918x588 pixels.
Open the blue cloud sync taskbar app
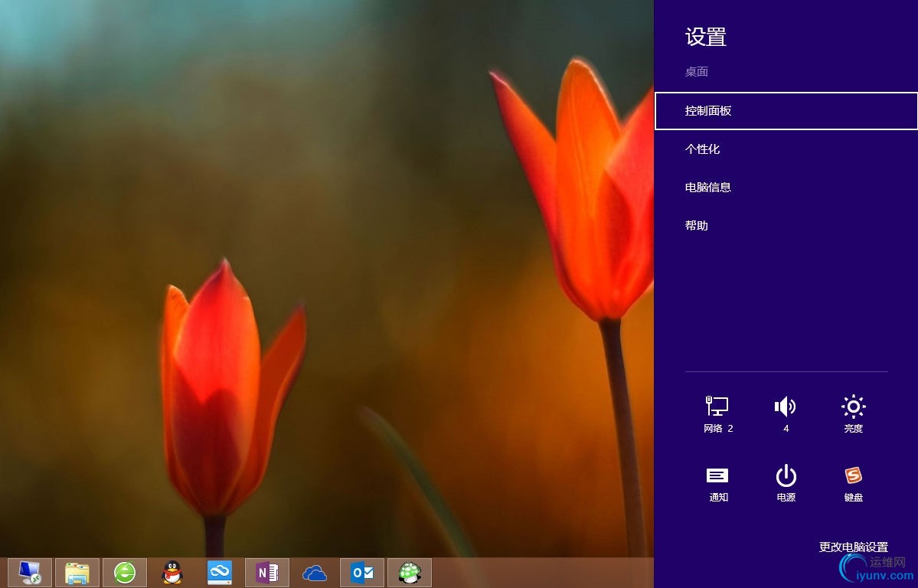tap(220, 572)
